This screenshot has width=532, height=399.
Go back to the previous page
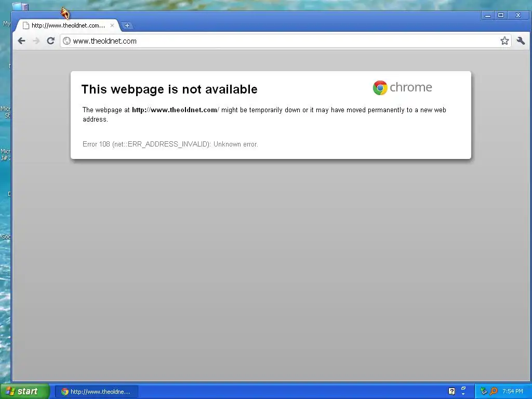(x=21, y=41)
